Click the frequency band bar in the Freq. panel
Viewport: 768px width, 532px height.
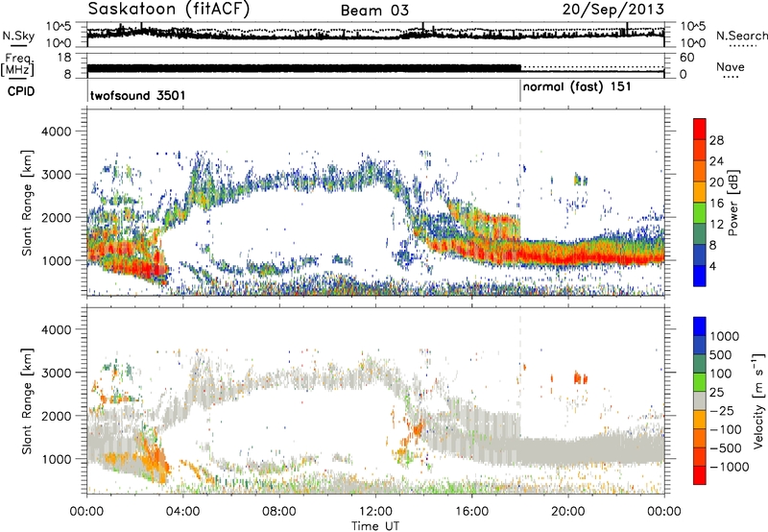click(x=303, y=68)
